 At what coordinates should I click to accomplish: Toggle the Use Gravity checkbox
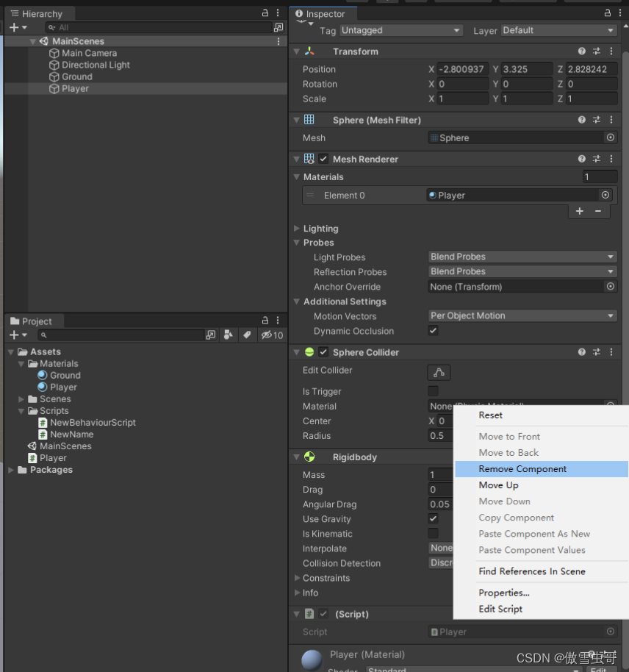pyautogui.click(x=434, y=518)
